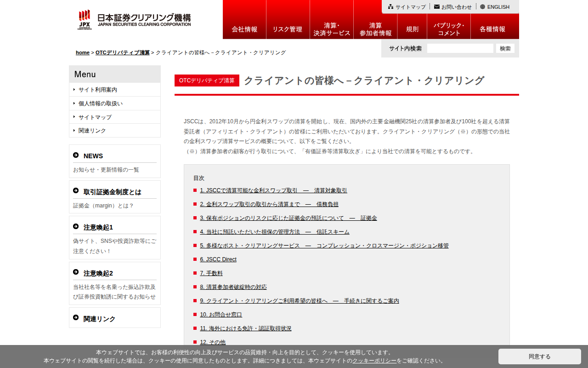Open OTCデリバティブ清算 breadcrumb link
This screenshot has width=588, height=368.
tap(123, 52)
